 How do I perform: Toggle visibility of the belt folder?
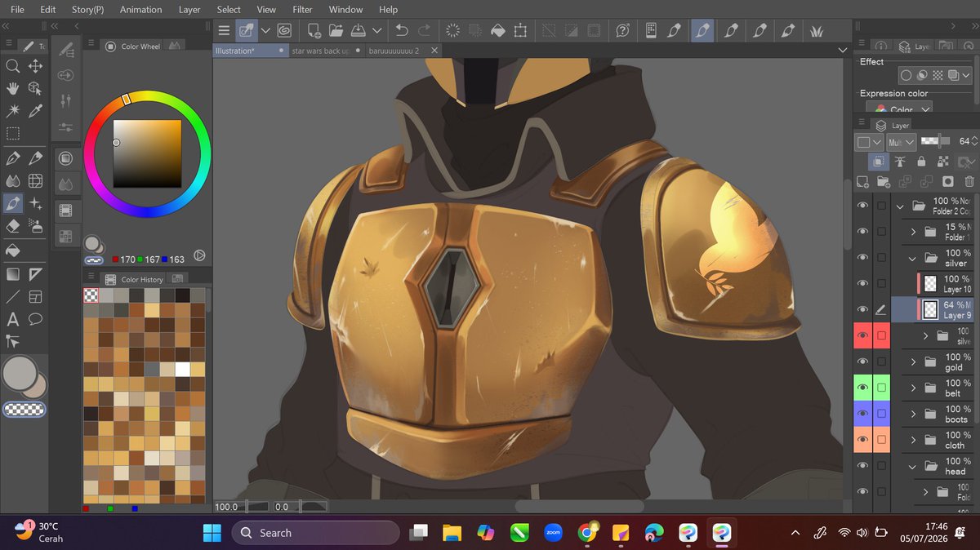pyautogui.click(x=862, y=388)
